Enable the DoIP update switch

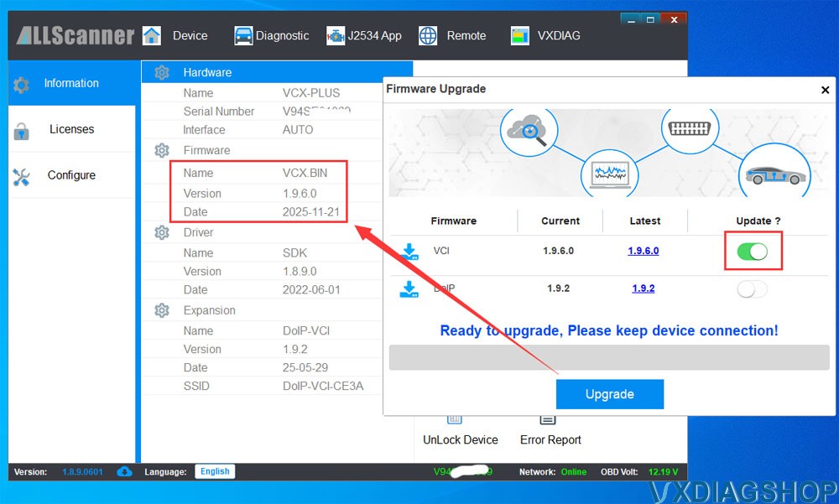[753, 289]
